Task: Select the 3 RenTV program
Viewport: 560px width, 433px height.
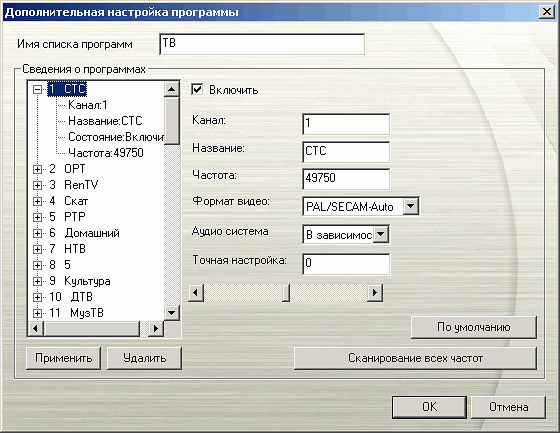Action: point(74,185)
